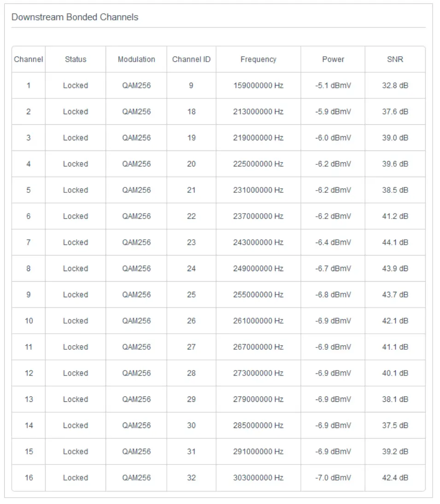Select the 42.4 dB SNR cell
This screenshot has height=504, width=440.
pos(395,478)
